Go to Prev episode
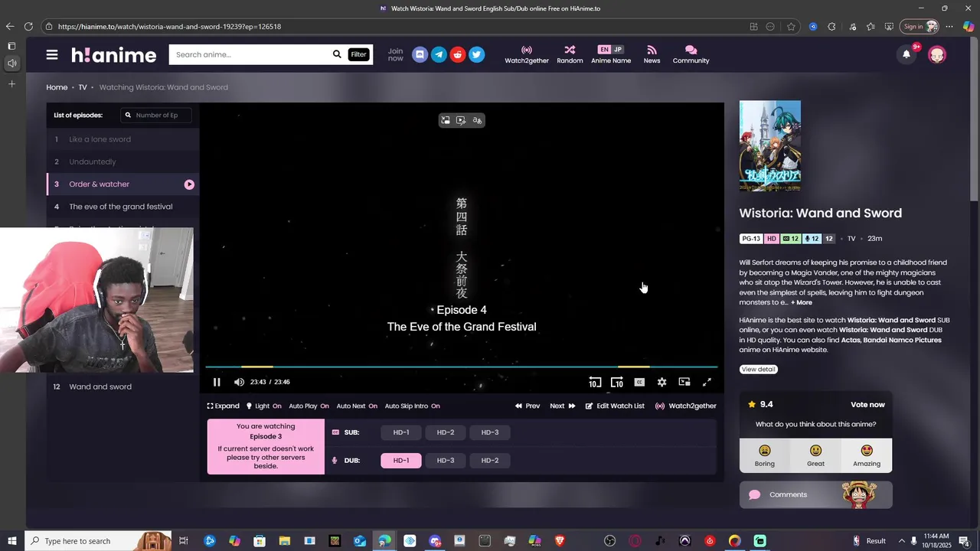The width and height of the screenshot is (980, 551). (x=528, y=406)
